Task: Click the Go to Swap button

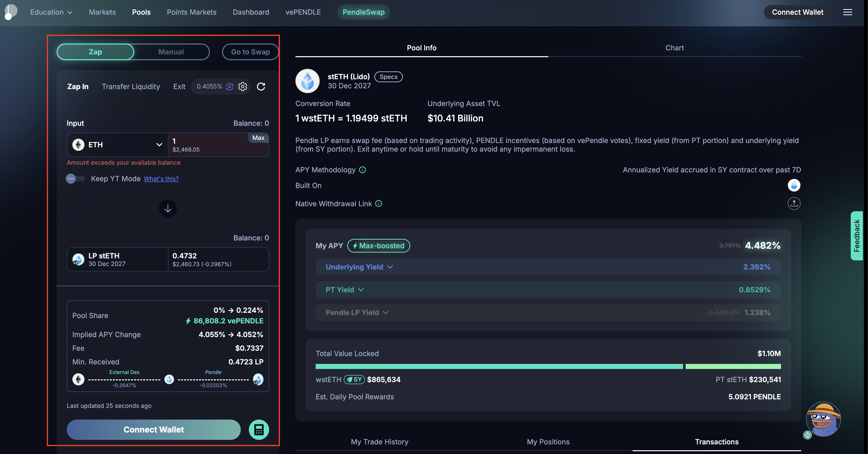Action: pos(250,52)
